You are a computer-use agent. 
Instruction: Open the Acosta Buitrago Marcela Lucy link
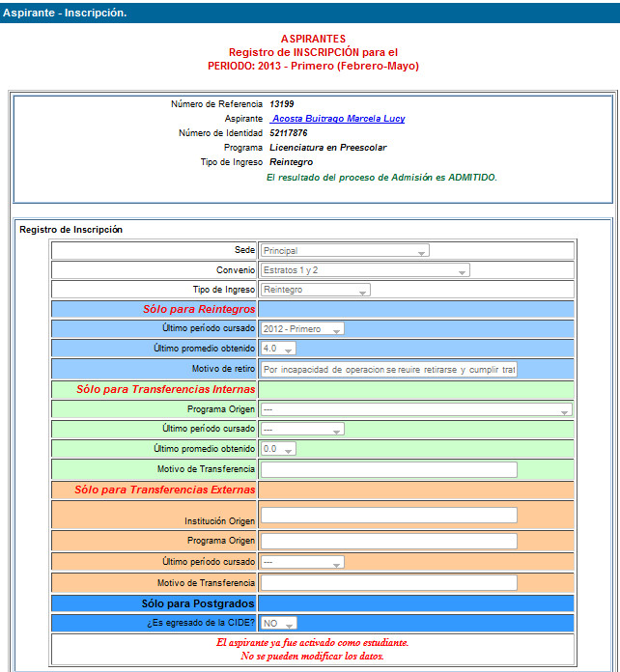pyautogui.click(x=337, y=119)
